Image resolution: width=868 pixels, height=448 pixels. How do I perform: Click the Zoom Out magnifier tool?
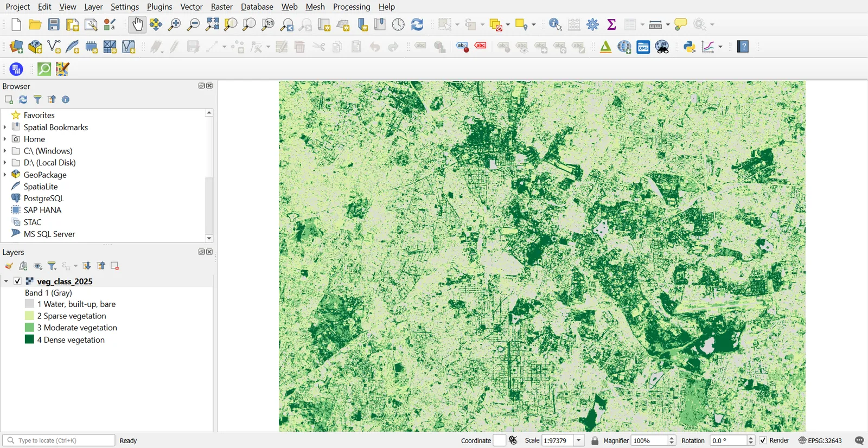coord(193,24)
